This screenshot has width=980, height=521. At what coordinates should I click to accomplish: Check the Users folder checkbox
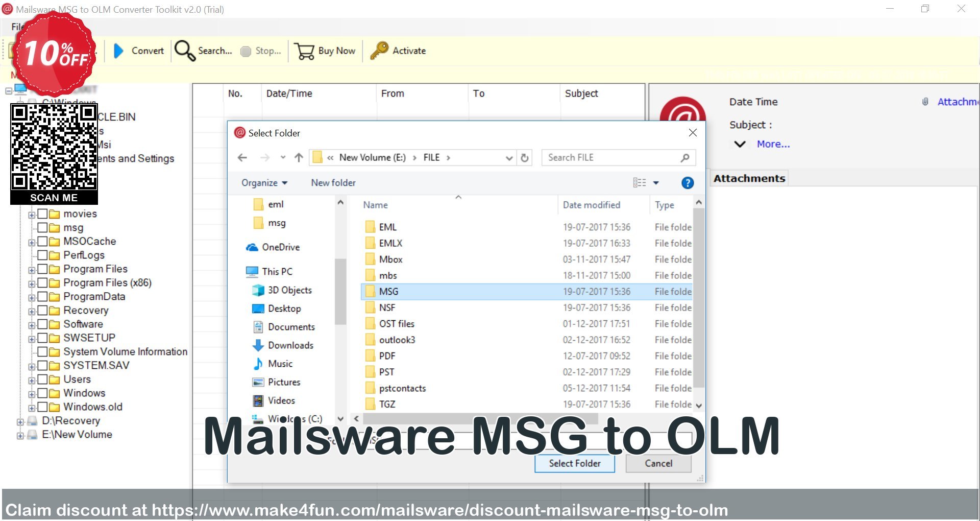[x=43, y=379]
